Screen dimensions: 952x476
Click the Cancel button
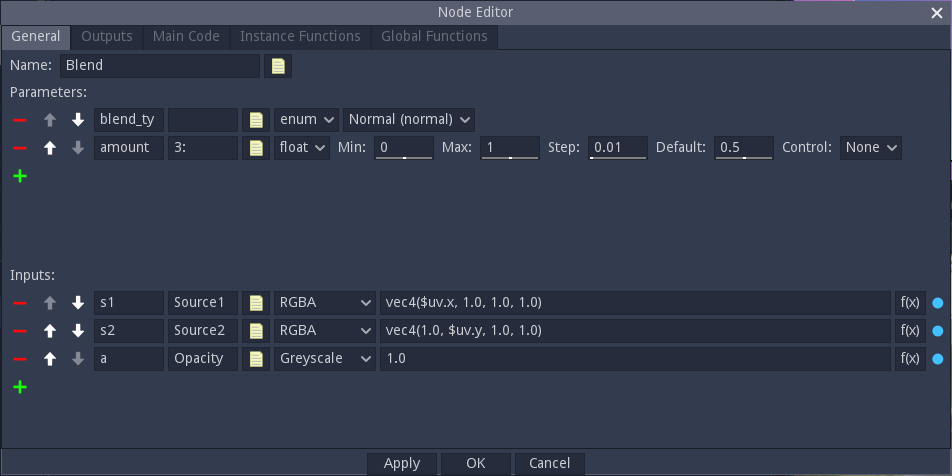(549, 464)
